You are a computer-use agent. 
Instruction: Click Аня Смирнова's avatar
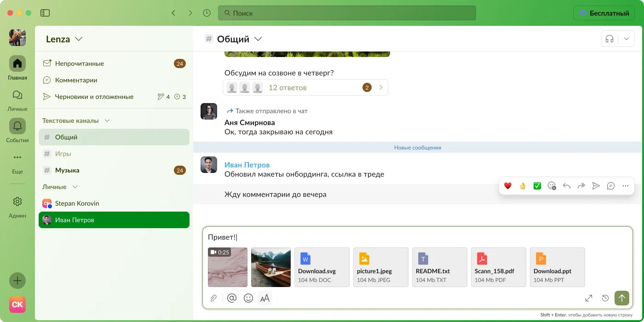(209, 111)
